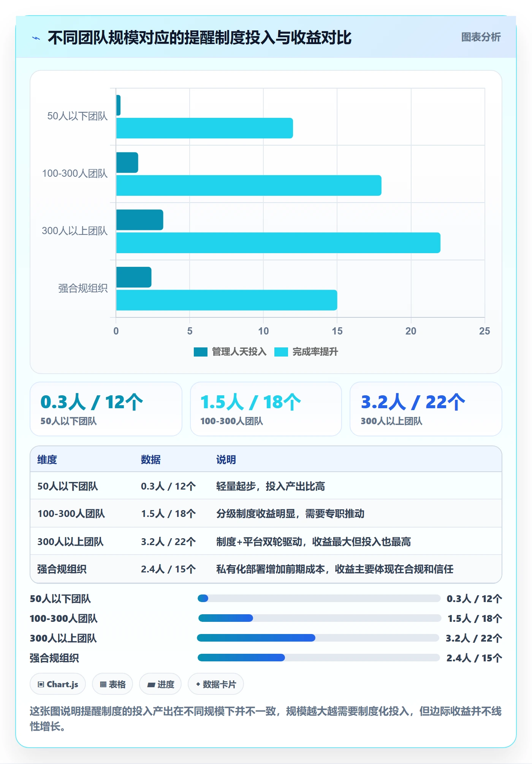Select the 3.2人 / 22个 data card
Screen dimensions: 532x764
pos(426,409)
